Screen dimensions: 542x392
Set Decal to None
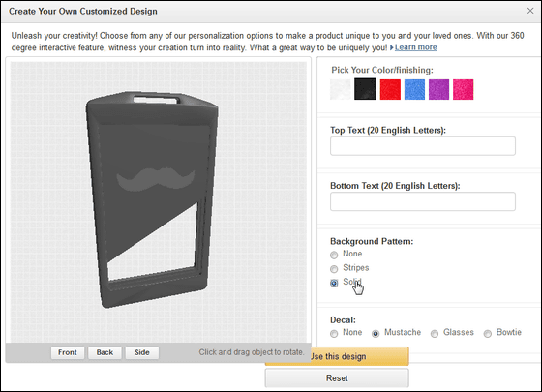(x=334, y=334)
